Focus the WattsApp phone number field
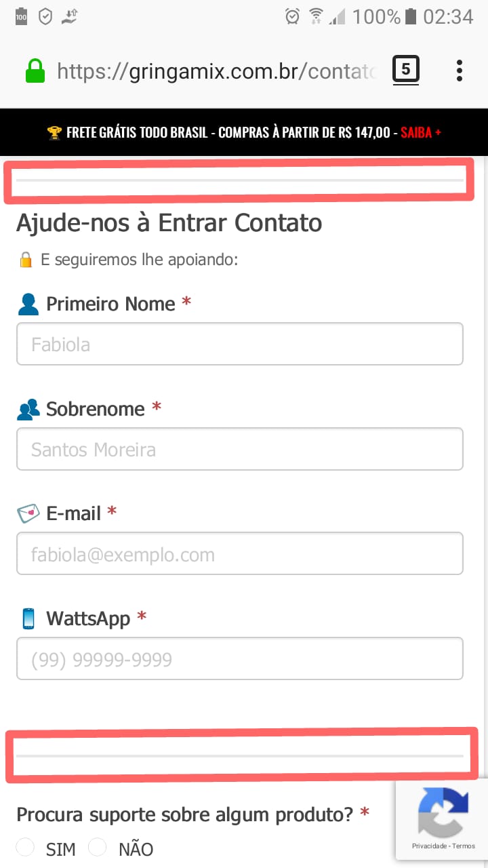The width and height of the screenshot is (488, 868). pyautogui.click(x=240, y=658)
